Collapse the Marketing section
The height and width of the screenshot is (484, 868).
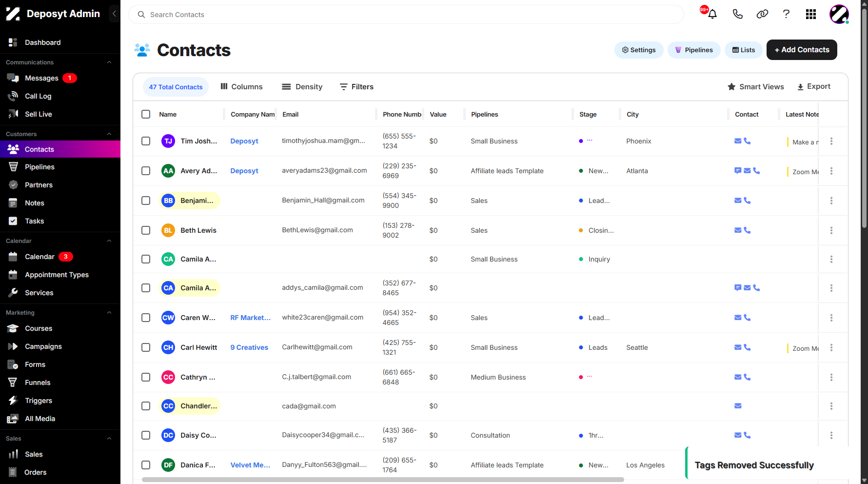(x=109, y=313)
